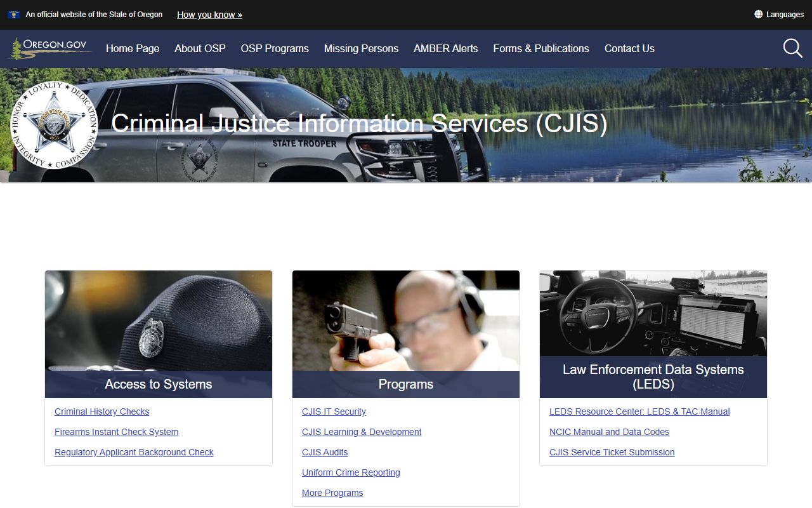The image size is (812, 508).
Task: Click the Criminal Justice Information Services title
Action: (359, 123)
